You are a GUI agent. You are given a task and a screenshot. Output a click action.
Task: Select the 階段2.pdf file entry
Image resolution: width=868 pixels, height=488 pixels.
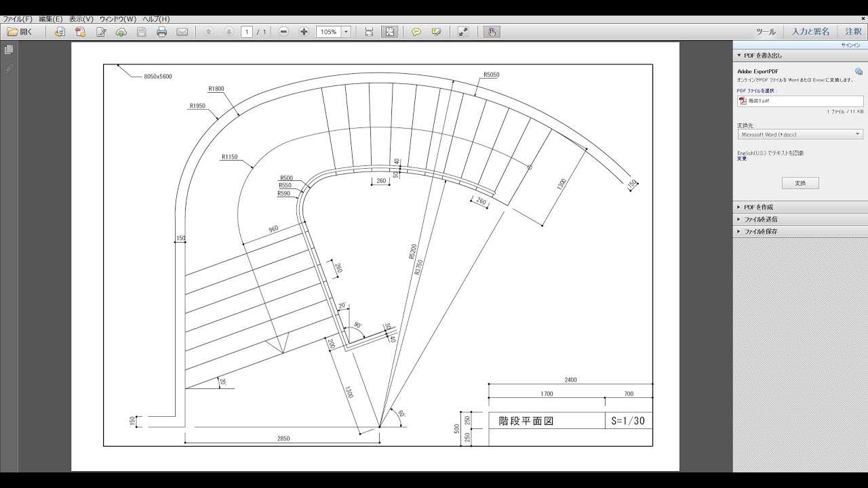(800, 101)
